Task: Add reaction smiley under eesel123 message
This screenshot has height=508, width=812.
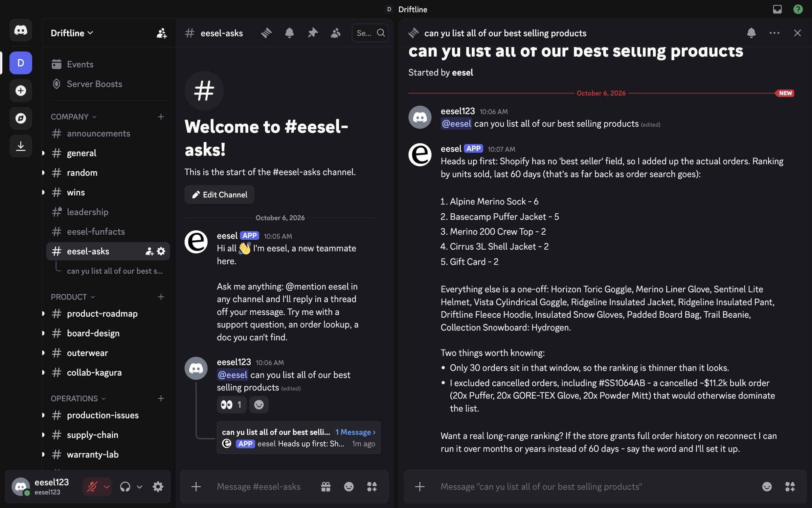Action: click(259, 405)
